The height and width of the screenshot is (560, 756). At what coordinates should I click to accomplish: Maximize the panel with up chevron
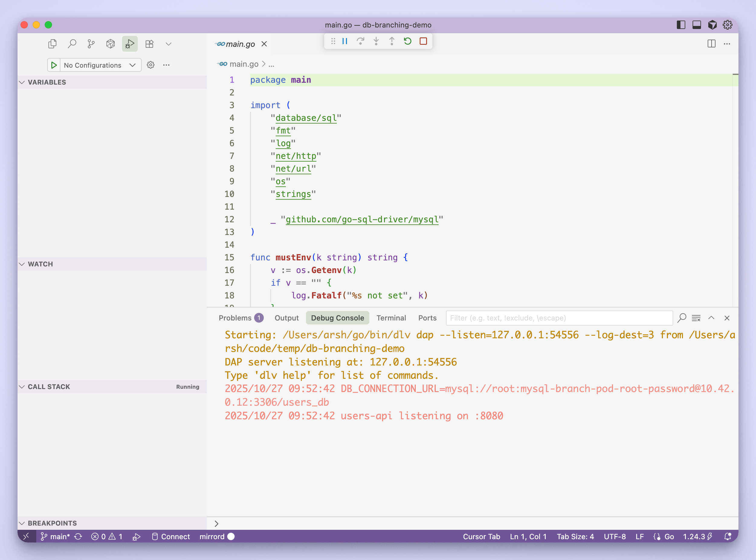pyautogui.click(x=711, y=318)
